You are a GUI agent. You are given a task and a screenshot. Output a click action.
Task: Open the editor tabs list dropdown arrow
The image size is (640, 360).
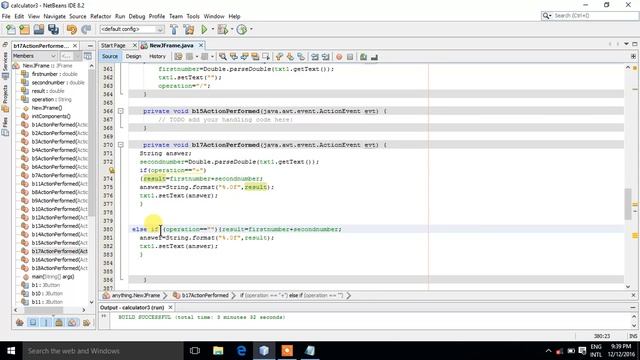point(626,44)
